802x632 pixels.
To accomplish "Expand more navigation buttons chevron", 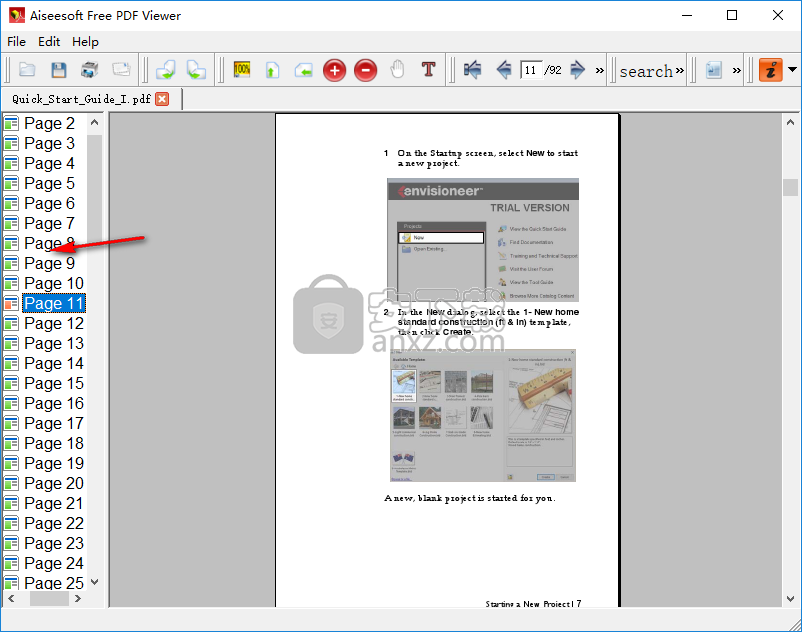I will pyautogui.click(x=599, y=71).
